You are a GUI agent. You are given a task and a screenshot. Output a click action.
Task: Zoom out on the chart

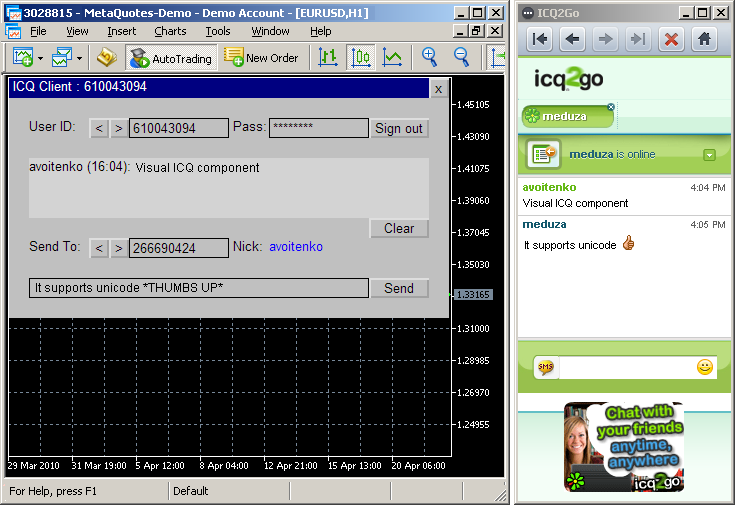coord(461,57)
